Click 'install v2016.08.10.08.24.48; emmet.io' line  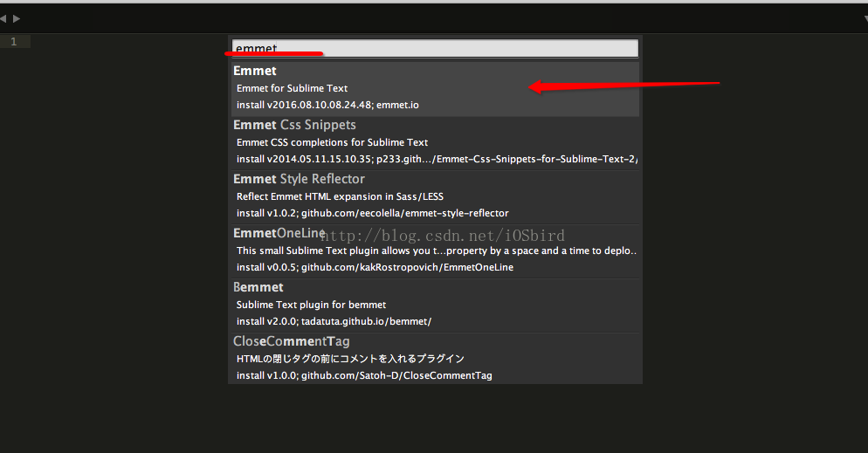[x=327, y=105]
